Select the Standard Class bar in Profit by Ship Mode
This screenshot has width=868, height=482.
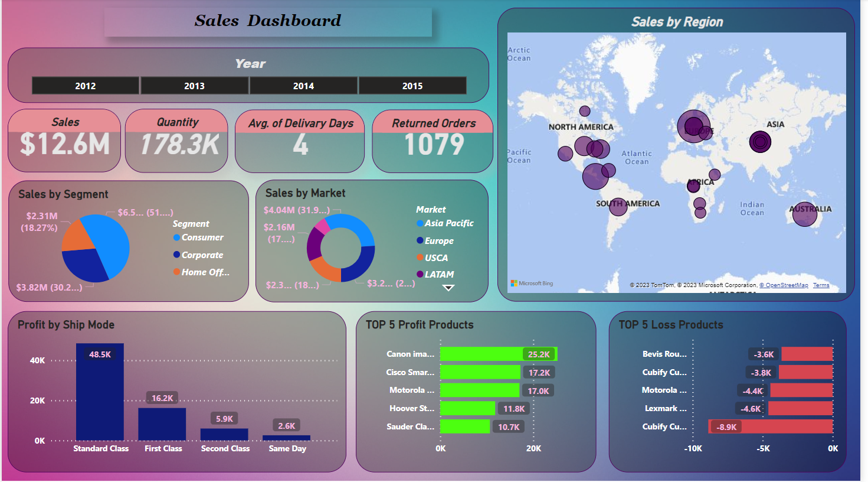pos(101,390)
